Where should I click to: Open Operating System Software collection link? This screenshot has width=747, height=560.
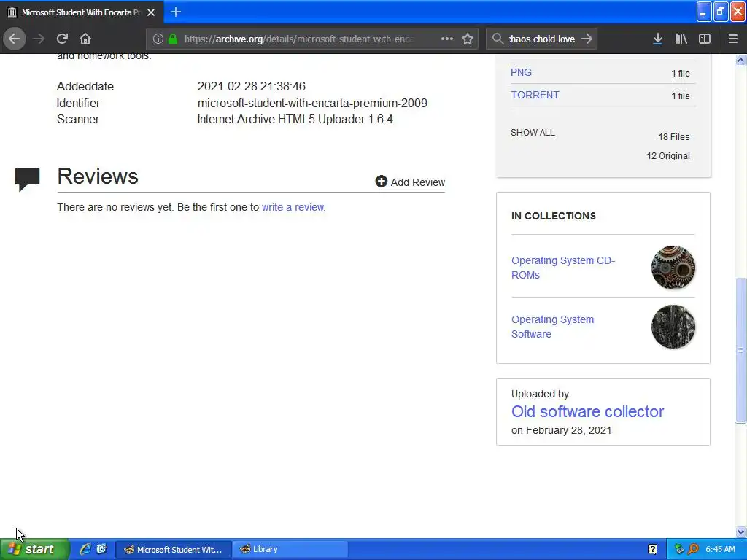553,327
